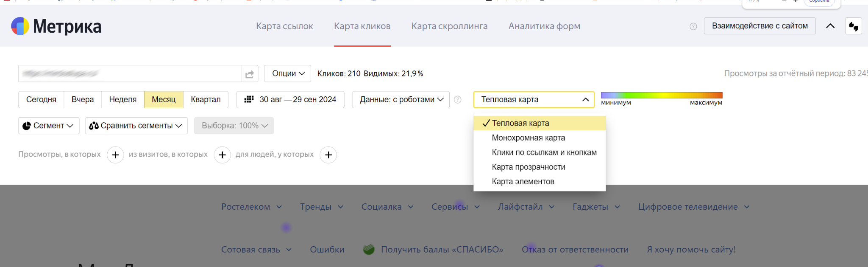
Task: Click the Взаимодействие с сайтом button
Action: click(759, 26)
